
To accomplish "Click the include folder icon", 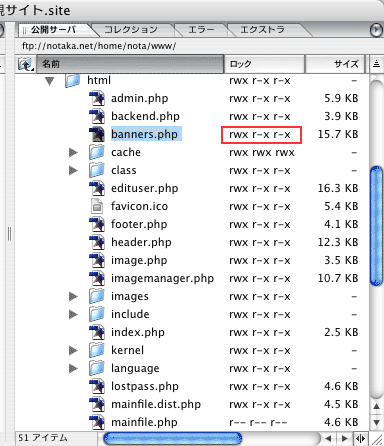I will (97, 314).
